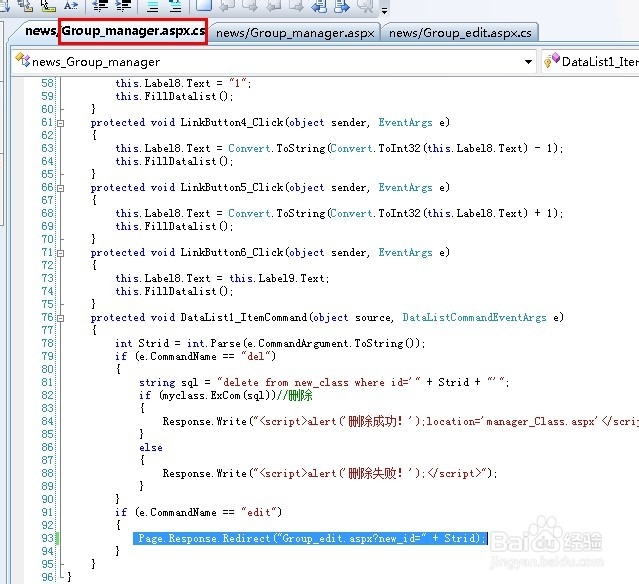Click the Label8 plus 1 statement on line 68

pos(339,213)
